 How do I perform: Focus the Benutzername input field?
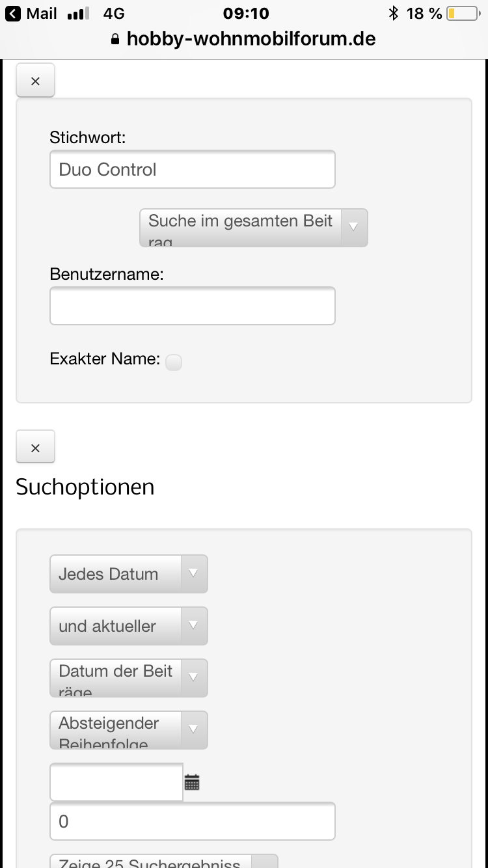click(193, 306)
